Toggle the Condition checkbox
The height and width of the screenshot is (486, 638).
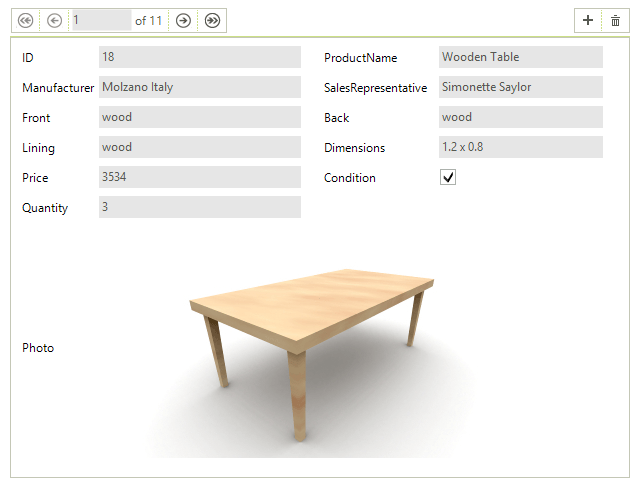point(448,177)
